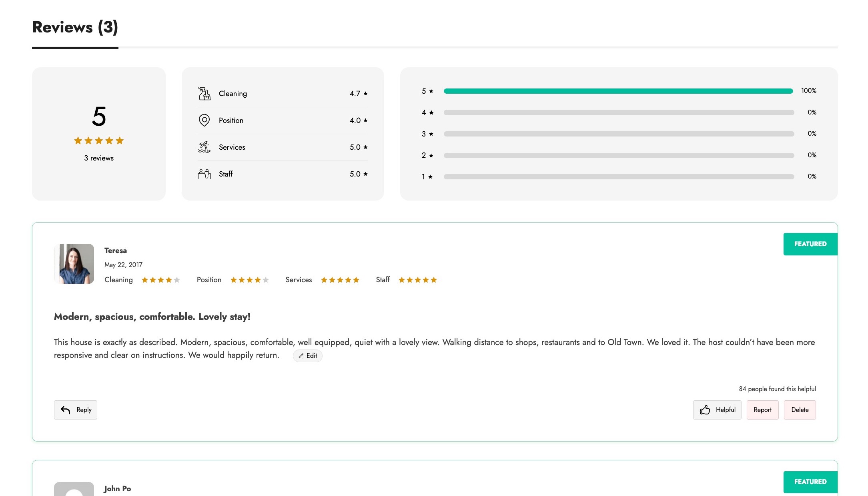868x496 pixels.
Task: Click the pencil icon beside Edit
Action: coord(301,355)
